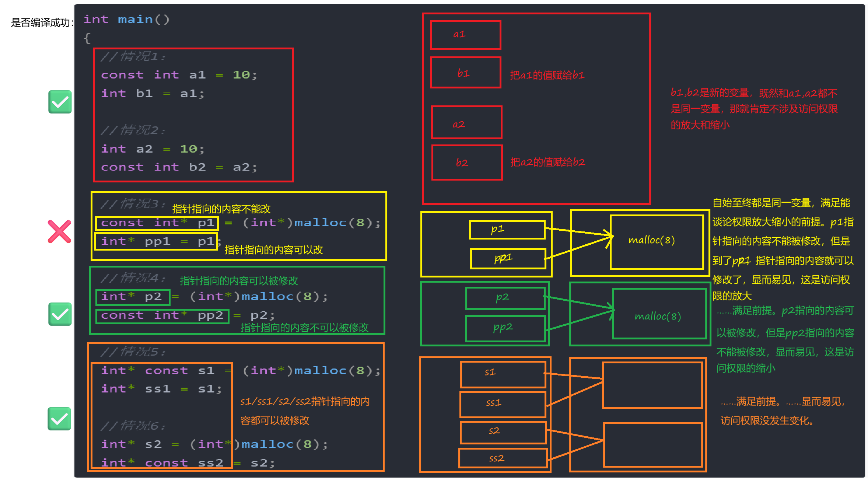This screenshot has height=482, width=868.
Task: Click the red 'b1' memory box
Action: point(466,73)
